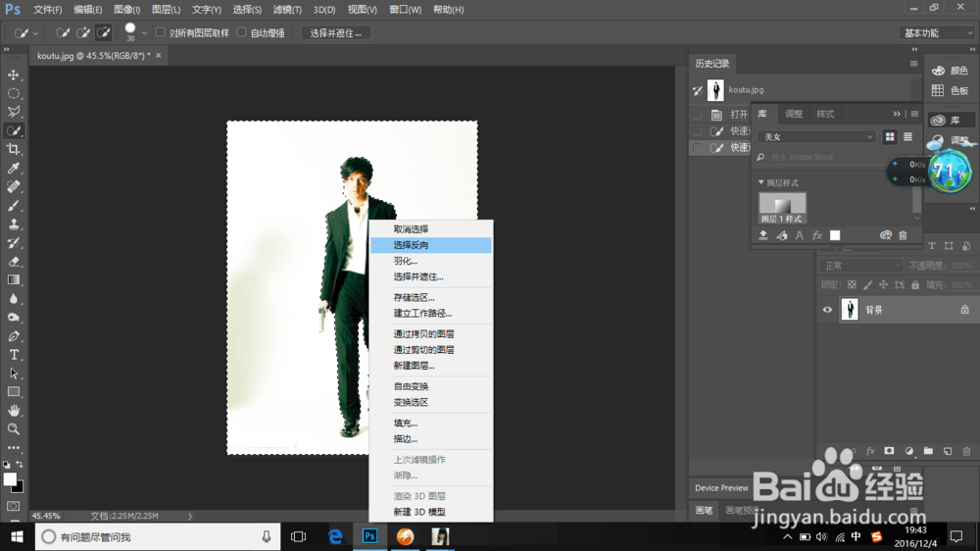Select 图层 1 样式 thumbnail in library
Image resolution: width=980 pixels, height=551 pixels.
click(x=782, y=208)
